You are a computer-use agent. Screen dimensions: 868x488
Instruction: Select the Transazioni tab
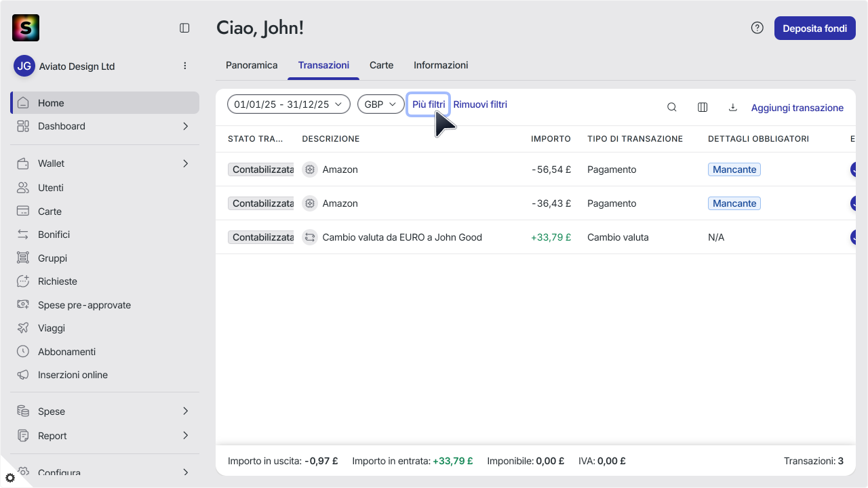(323, 65)
